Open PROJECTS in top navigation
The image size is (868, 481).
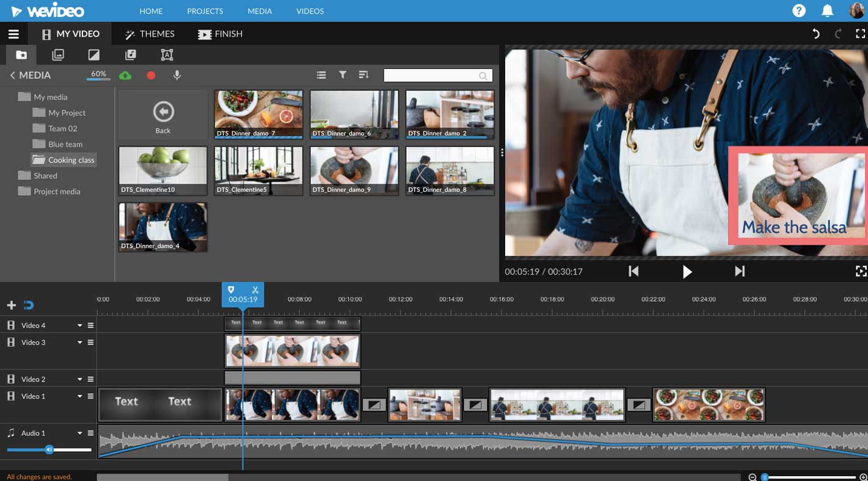pos(205,11)
